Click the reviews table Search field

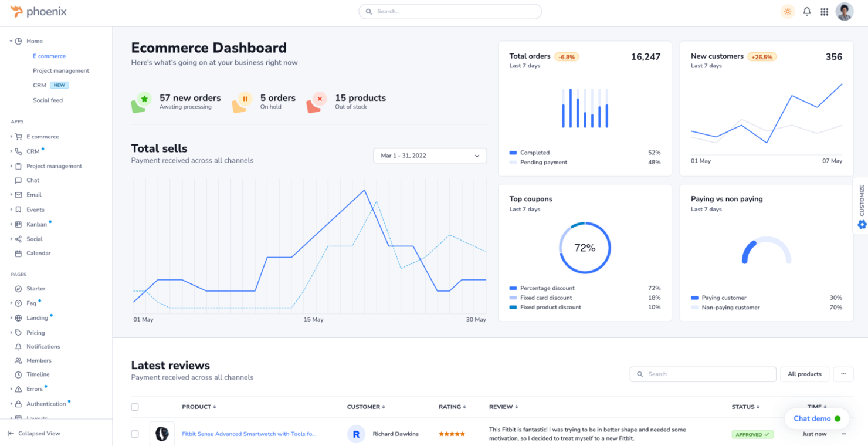pyautogui.click(x=702, y=374)
